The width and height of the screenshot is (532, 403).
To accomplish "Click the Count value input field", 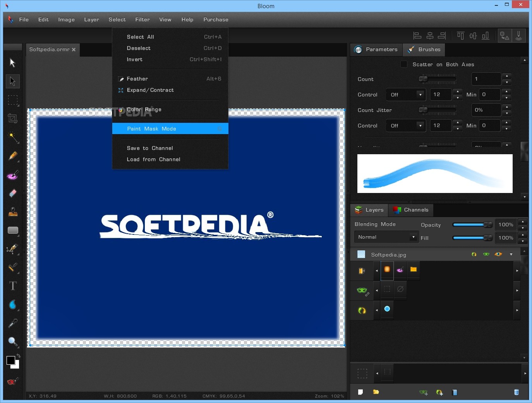I will 486,79.
